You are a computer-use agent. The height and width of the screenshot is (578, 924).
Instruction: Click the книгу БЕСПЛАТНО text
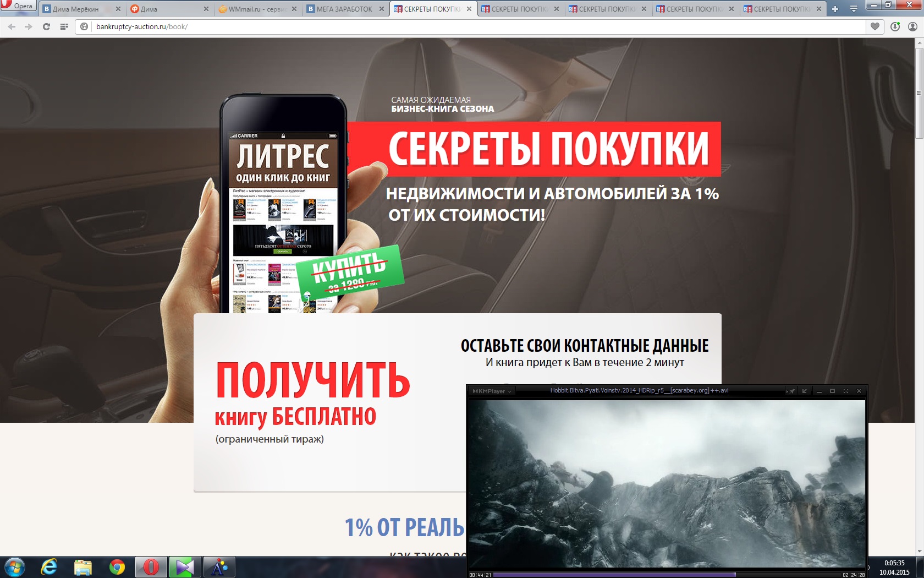tap(295, 417)
